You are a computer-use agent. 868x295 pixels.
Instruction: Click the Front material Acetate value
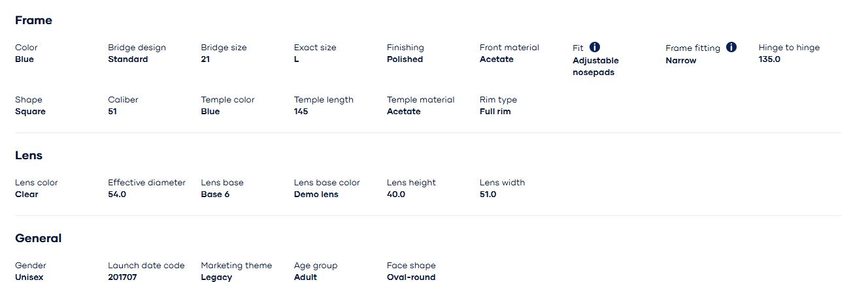[496, 59]
